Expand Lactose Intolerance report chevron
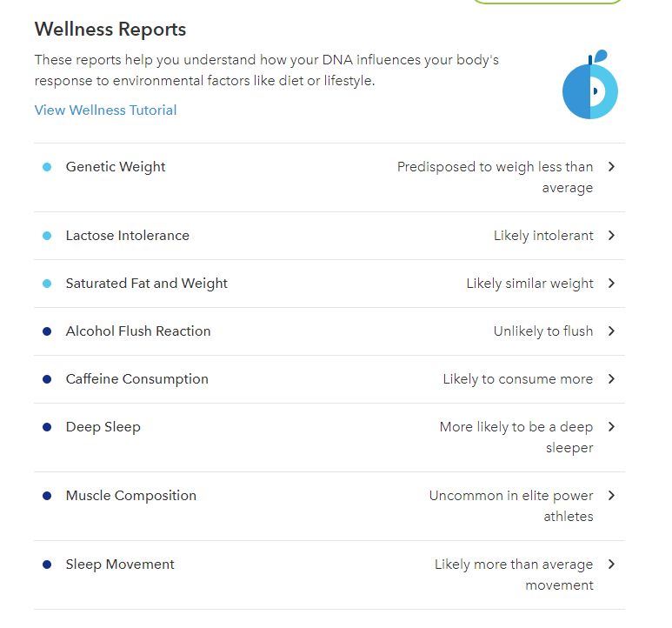The height and width of the screenshot is (628, 672). [611, 235]
